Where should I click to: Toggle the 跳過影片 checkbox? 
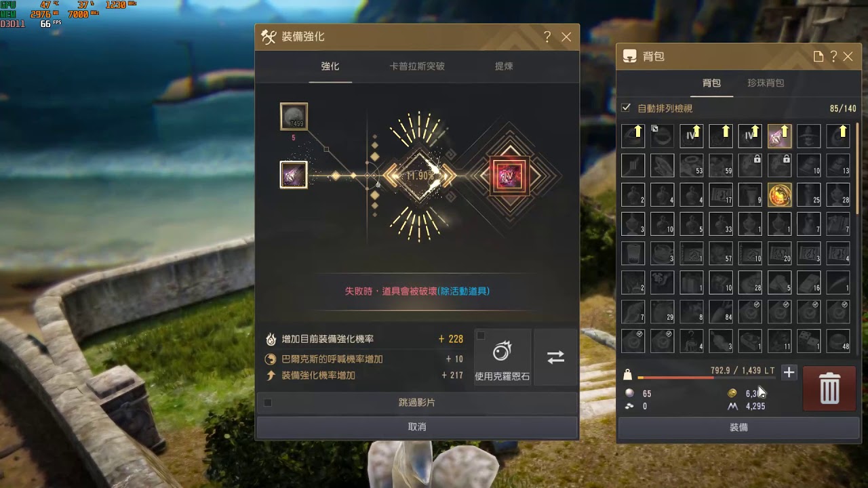(268, 403)
